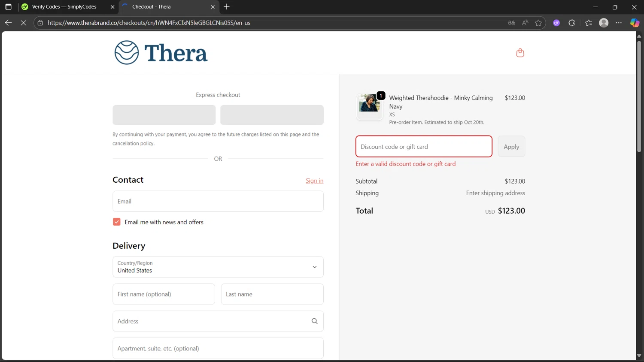The width and height of the screenshot is (644, 362).
Task: Go back to previous page
Action: coord(8,23)
